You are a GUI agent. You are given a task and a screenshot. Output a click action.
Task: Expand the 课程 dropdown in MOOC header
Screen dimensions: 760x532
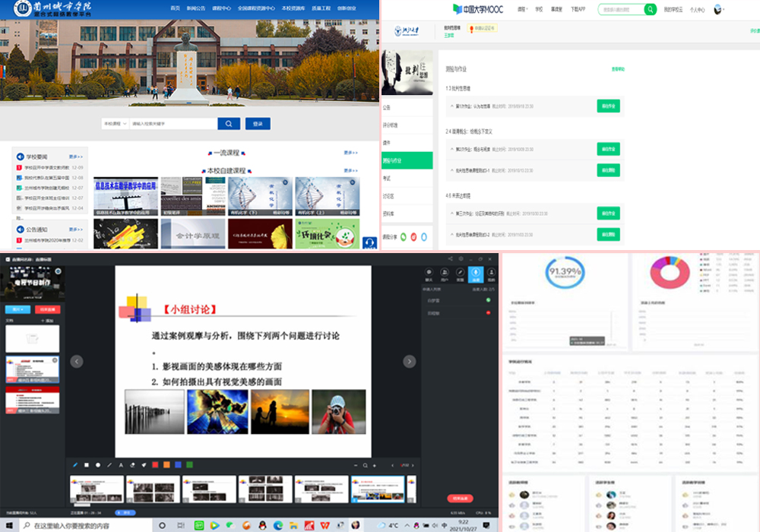(522, 10)
